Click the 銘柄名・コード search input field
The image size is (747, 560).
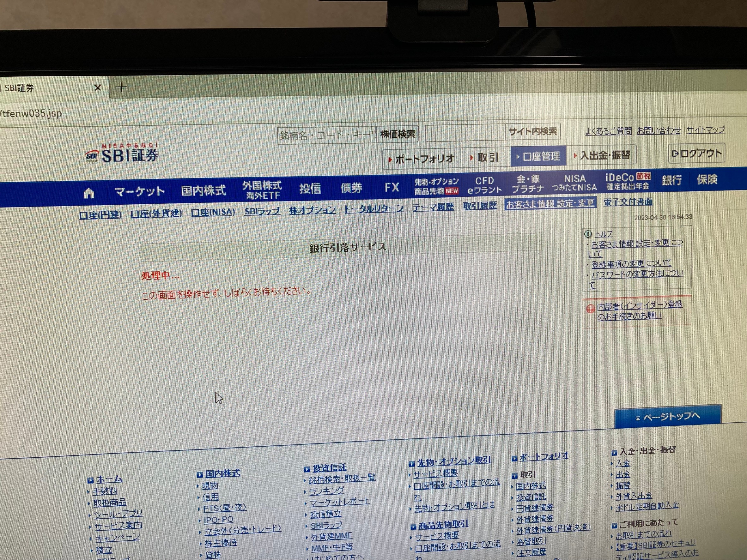(327, 135)
